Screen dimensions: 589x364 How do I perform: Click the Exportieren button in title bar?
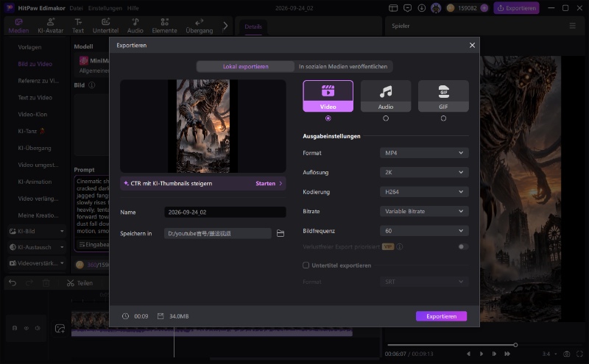pos(517,8)
